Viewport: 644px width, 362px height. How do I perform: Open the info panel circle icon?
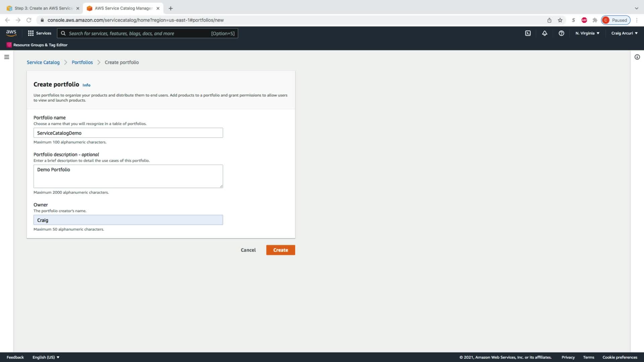tap(637, 57)
